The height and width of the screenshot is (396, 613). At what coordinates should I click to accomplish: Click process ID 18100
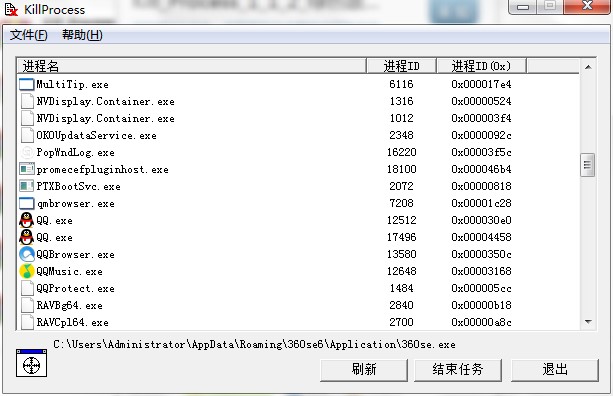[401, 169]
